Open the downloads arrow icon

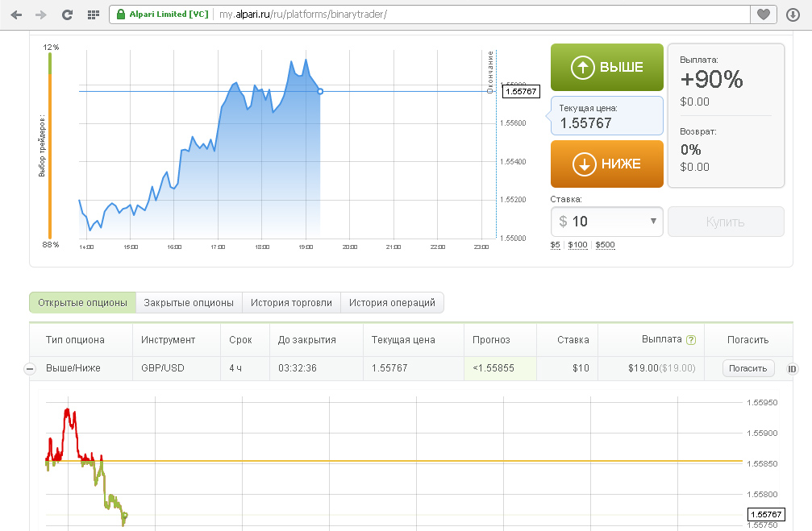tap(793, 15)
